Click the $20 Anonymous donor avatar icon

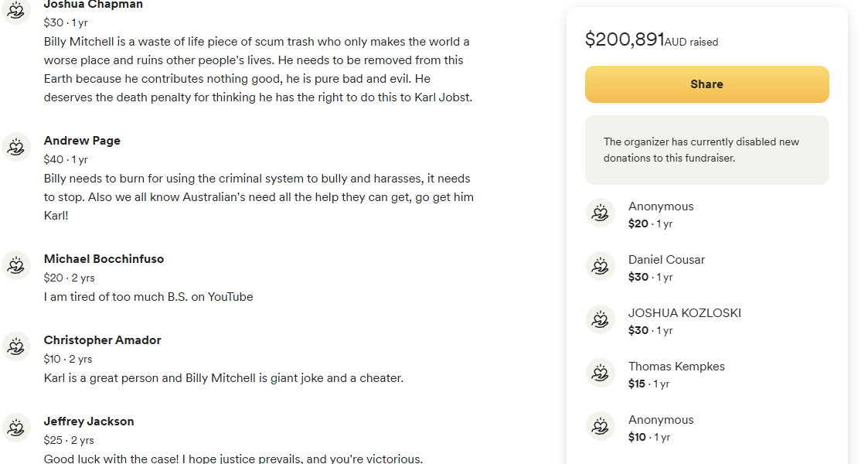coord(601,213)
